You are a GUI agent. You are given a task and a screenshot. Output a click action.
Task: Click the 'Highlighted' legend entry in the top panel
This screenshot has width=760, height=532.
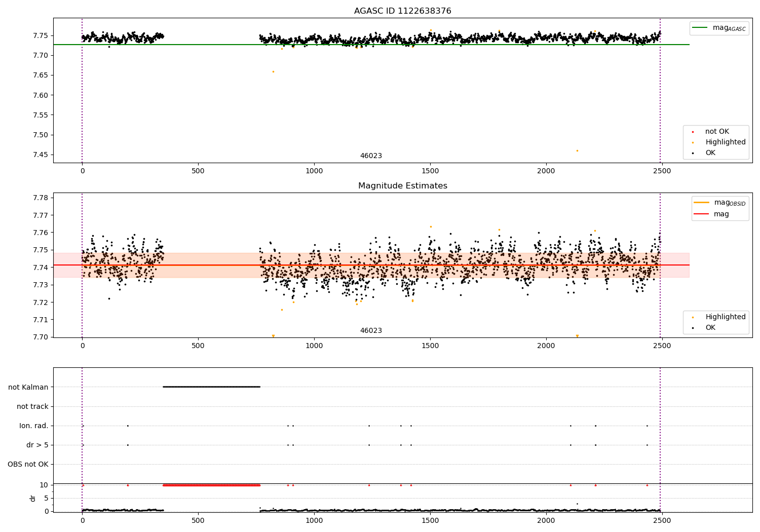[719, 142]
